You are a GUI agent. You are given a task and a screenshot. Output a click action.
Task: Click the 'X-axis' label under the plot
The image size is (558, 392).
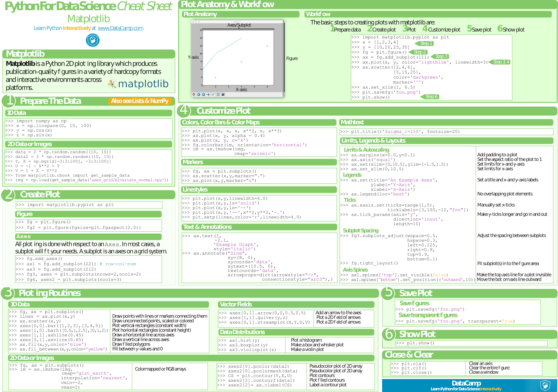coord(241,90)
